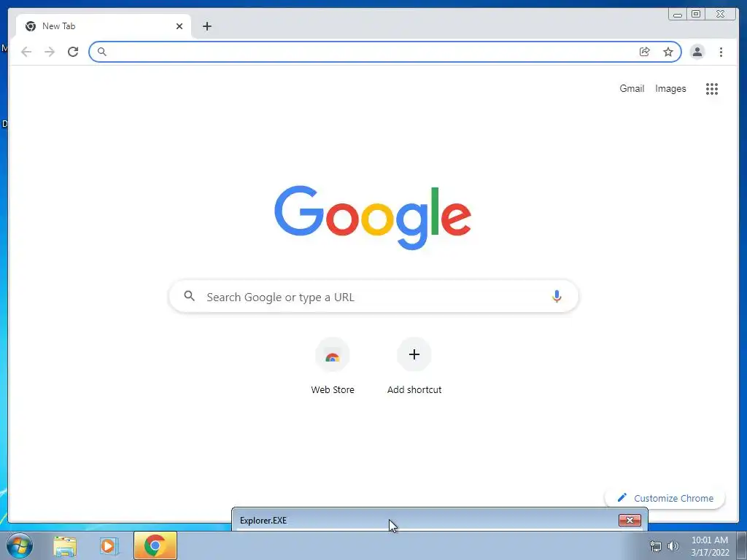The image size is (747, 560).
Task: Share this page via share icon
Action: click(645, 52)
